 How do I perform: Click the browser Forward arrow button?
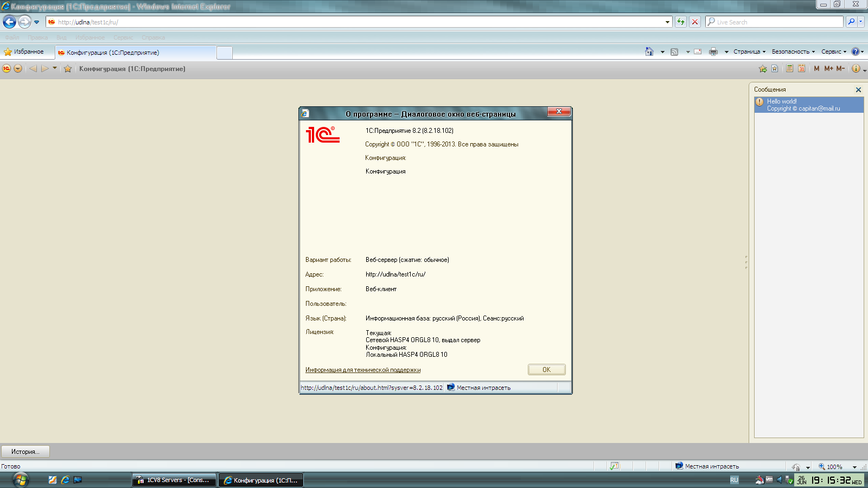24,22
